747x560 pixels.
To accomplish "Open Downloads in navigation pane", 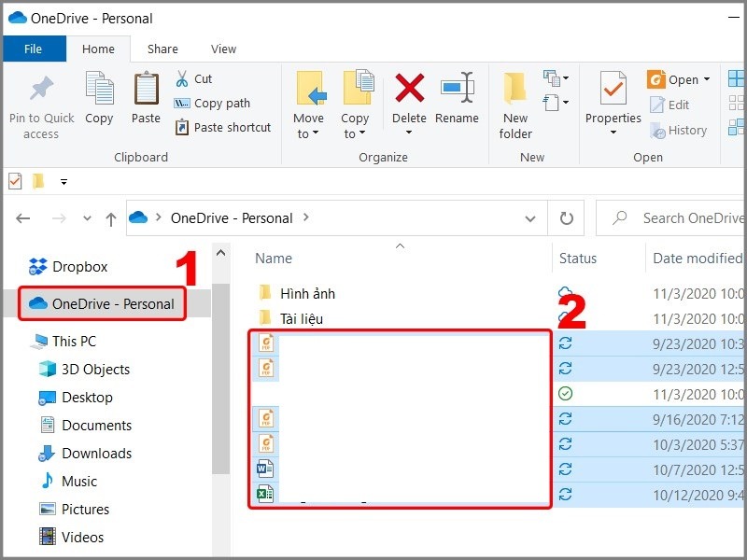I will click(x=85, y=453).
